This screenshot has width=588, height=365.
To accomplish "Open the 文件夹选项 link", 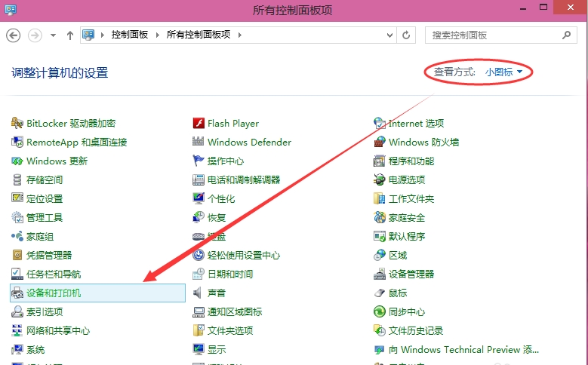I will pos(230,331).
